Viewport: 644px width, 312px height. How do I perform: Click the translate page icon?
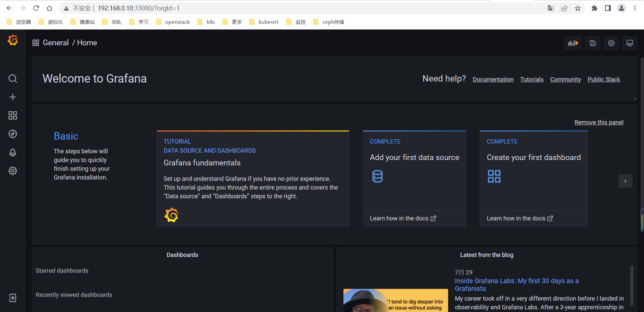pos(551,8)
